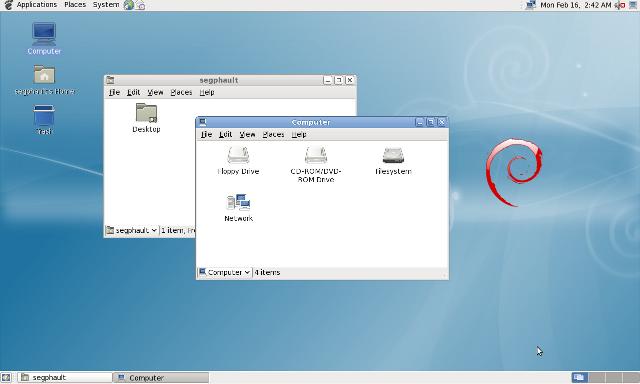
Task: Click the network monitor icon in top panel
Action: (x=531, y=5)
